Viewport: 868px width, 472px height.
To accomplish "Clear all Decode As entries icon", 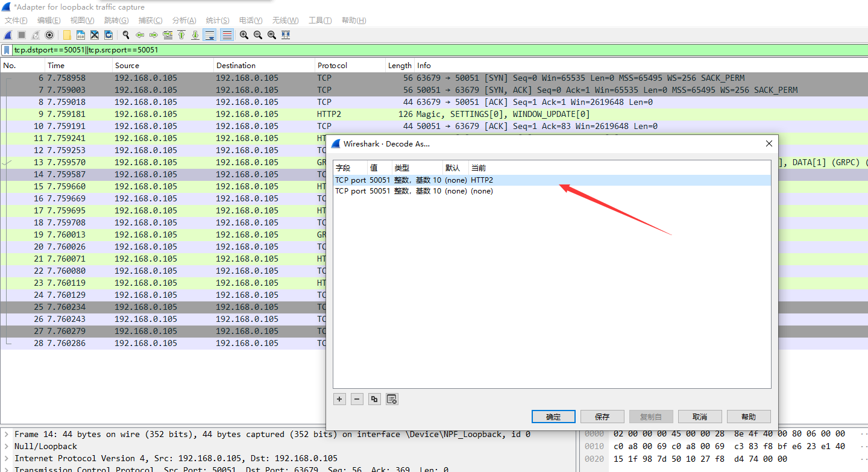I will (392, 399).
